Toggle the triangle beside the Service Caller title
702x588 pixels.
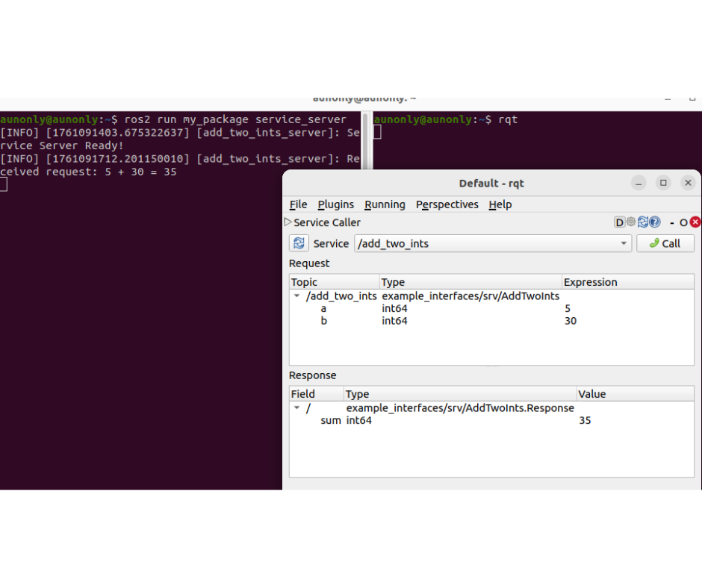point(288,222)
